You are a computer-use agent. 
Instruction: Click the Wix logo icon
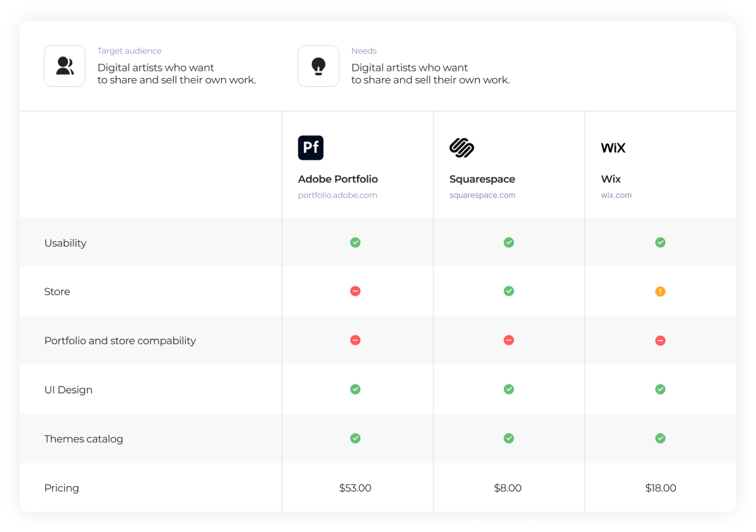613,147
